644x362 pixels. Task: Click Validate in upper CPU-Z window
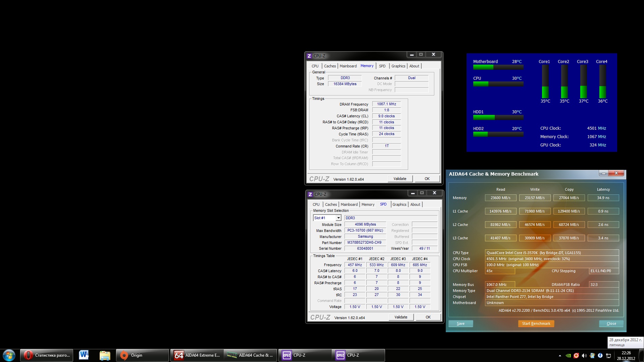(400, 179)
